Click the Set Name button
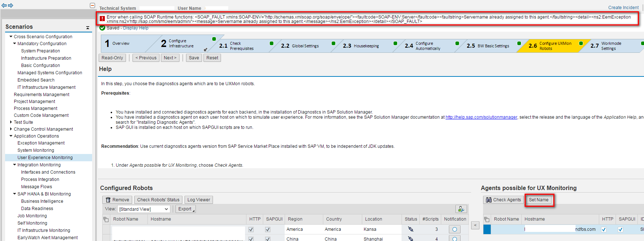 [x=539, y=200]
